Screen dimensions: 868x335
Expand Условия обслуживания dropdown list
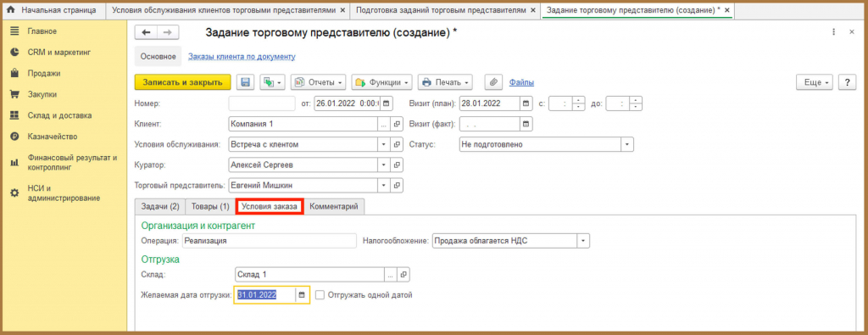pyautogui.click(x=385, y=144)
